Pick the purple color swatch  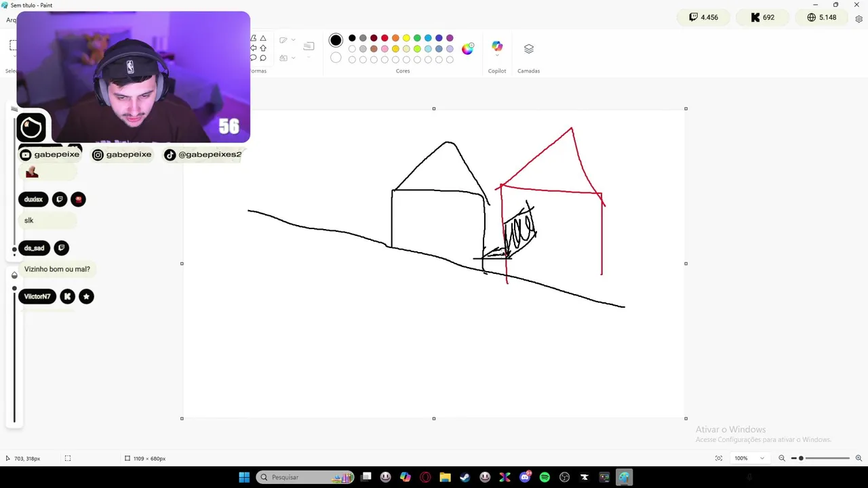pos(450,38)
